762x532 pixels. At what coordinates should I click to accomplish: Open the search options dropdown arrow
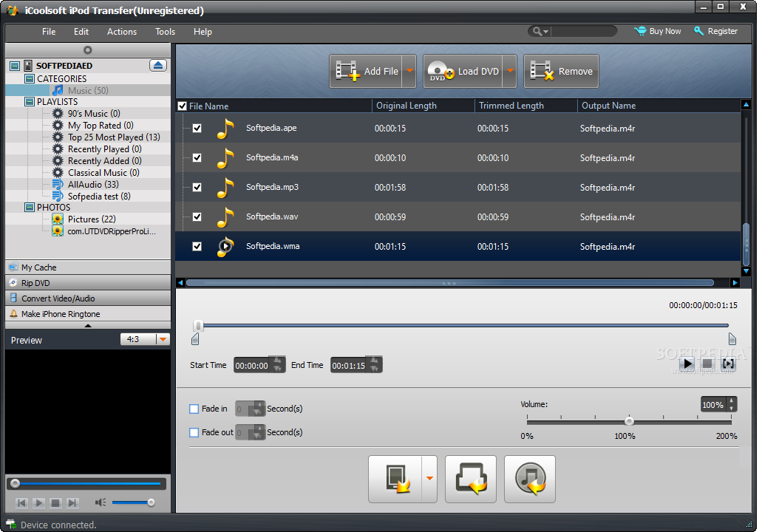pyautogui.click(x=545, y=32)
